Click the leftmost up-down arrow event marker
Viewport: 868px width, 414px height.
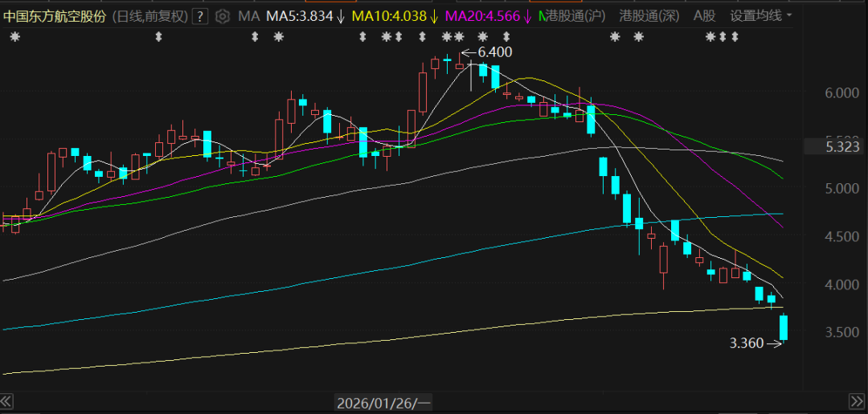coord(158,37)
